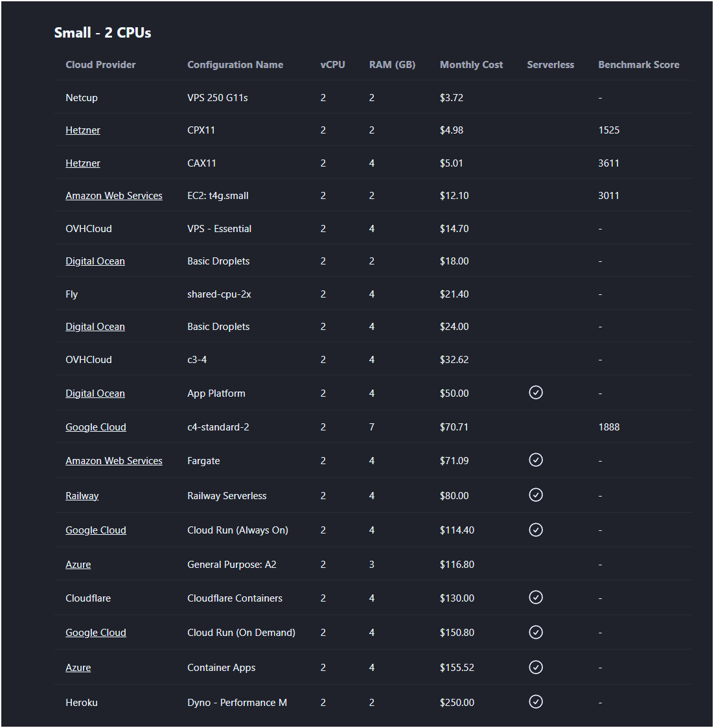Click the RAM (GB) column header

[392, 64]
